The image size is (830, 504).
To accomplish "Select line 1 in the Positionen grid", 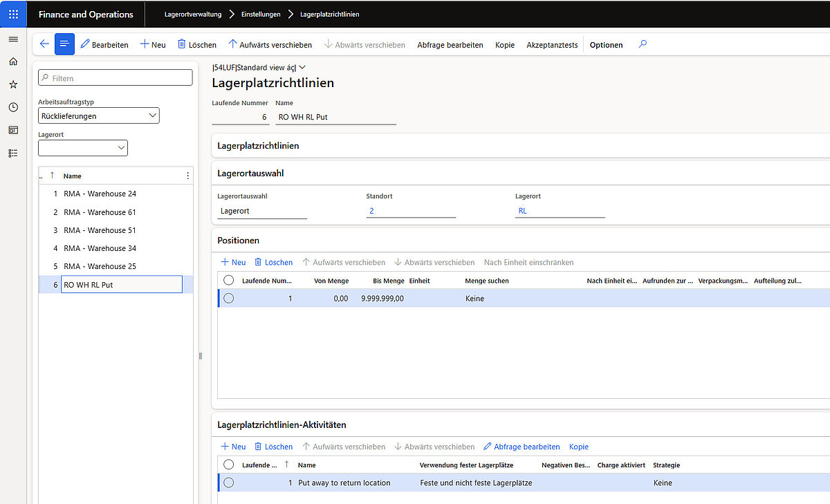I will pos(229,298).
